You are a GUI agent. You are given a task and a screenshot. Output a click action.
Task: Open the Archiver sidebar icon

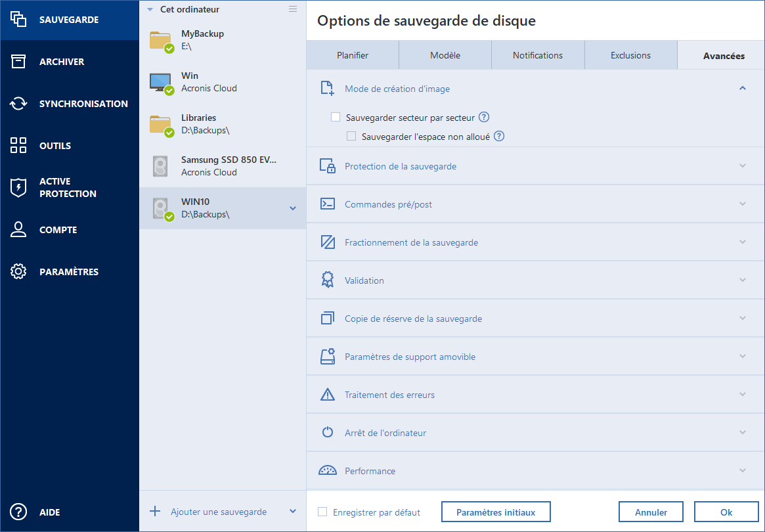click(x=18, y=62)
